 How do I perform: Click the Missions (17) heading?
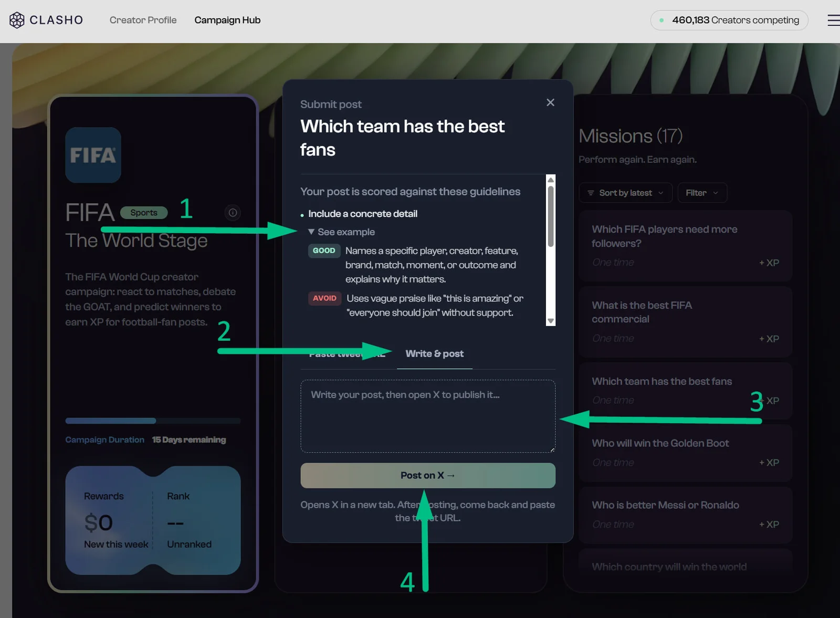631,136
